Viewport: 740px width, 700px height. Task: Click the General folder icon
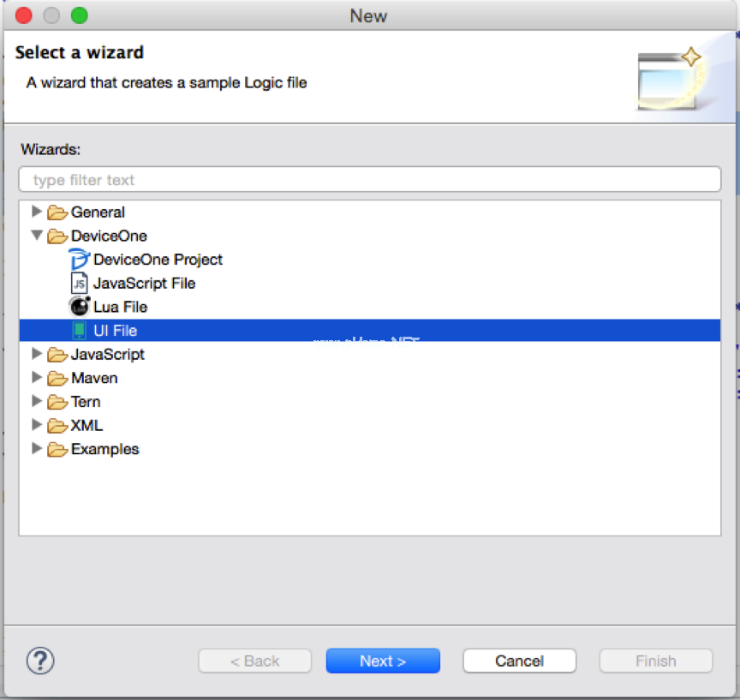57,212
